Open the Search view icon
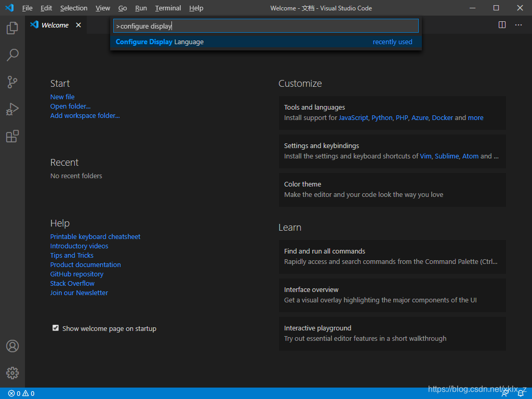Screen dimensions: 532x399 click(12, 55)
